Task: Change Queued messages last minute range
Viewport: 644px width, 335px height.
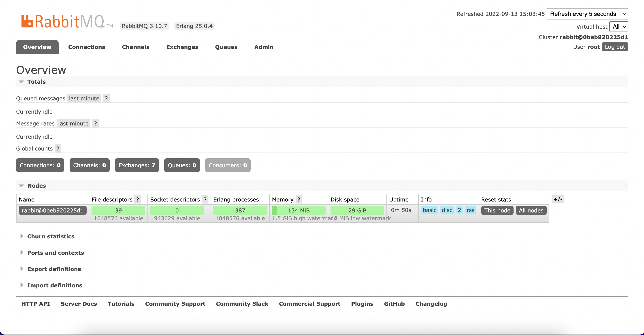Action: tap(84, 98)
